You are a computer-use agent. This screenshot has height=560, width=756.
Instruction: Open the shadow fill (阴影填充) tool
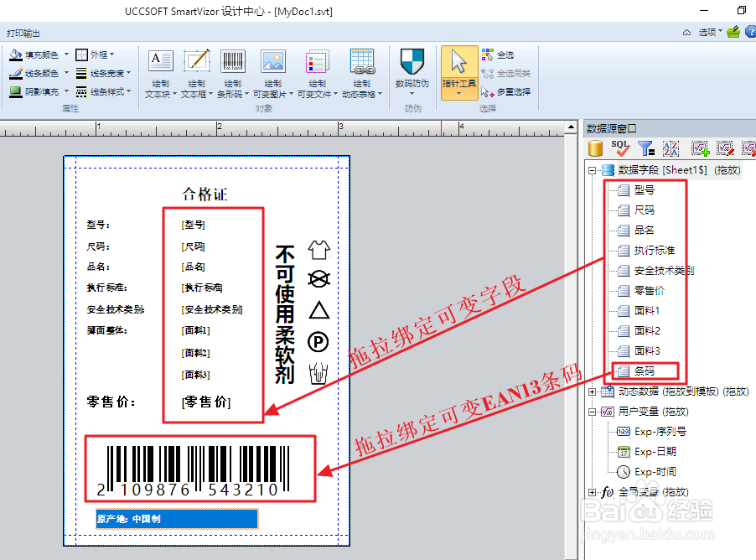click(34, 91)
